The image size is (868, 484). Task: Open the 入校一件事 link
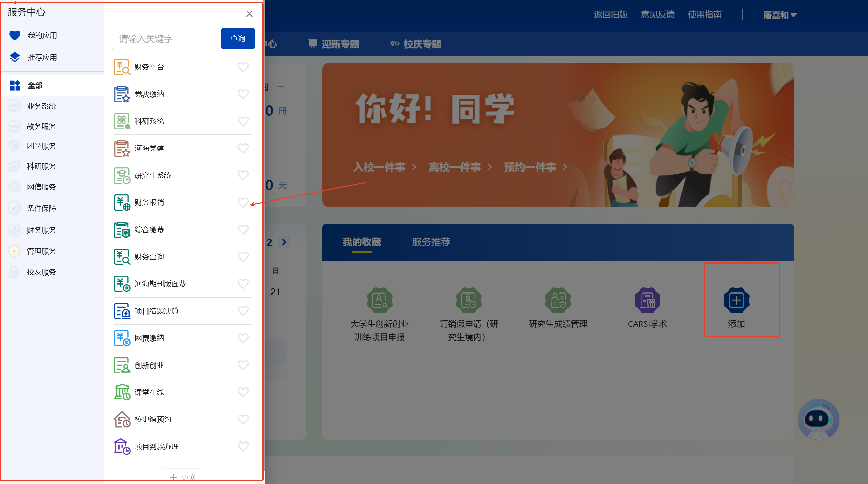379,167
